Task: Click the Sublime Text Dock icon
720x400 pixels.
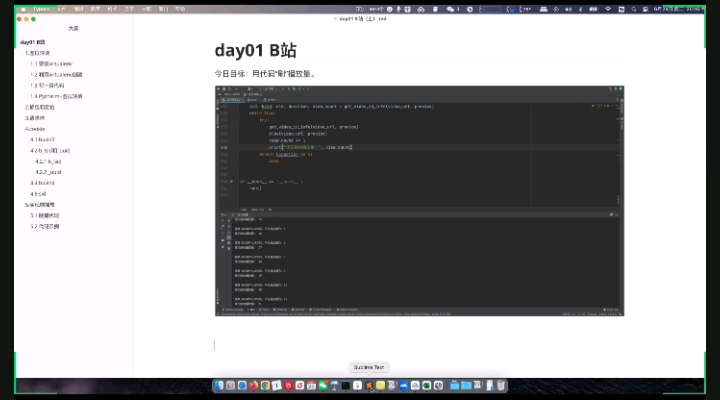Action: [369, 385]
